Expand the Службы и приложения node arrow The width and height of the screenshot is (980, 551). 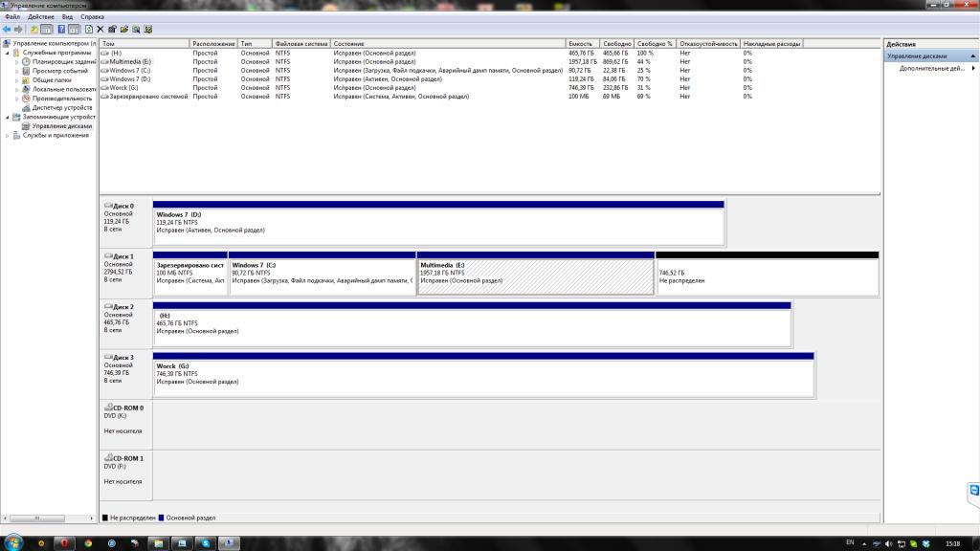[x=8, y=135]
